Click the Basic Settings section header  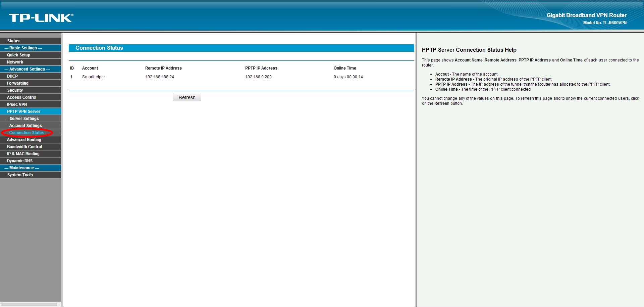pyautogui.click(x=31, y=48)
